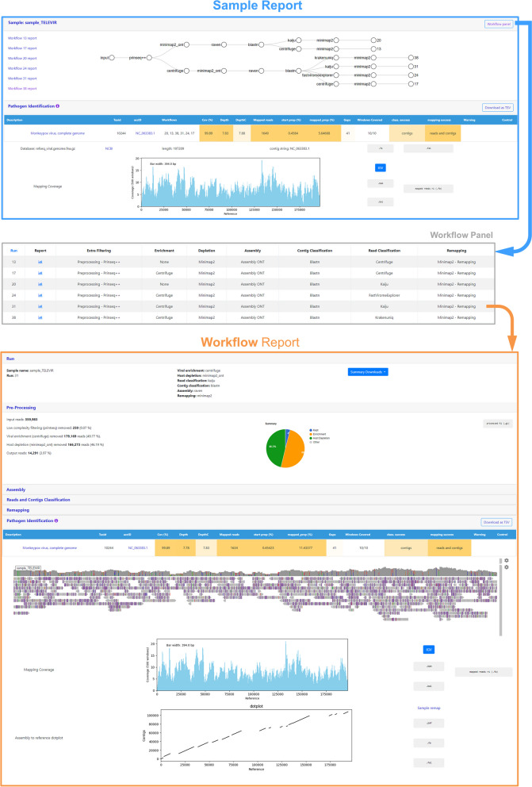Open NC_063383.1 accession link in Sample Report
The height and width of the screenshot is (787, 532).
145,133
